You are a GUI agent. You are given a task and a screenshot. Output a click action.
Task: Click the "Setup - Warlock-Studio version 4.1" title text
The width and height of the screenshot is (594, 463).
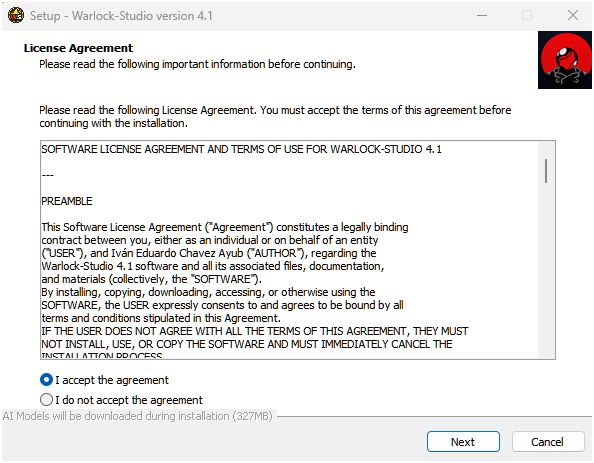[x=121, y=16]
